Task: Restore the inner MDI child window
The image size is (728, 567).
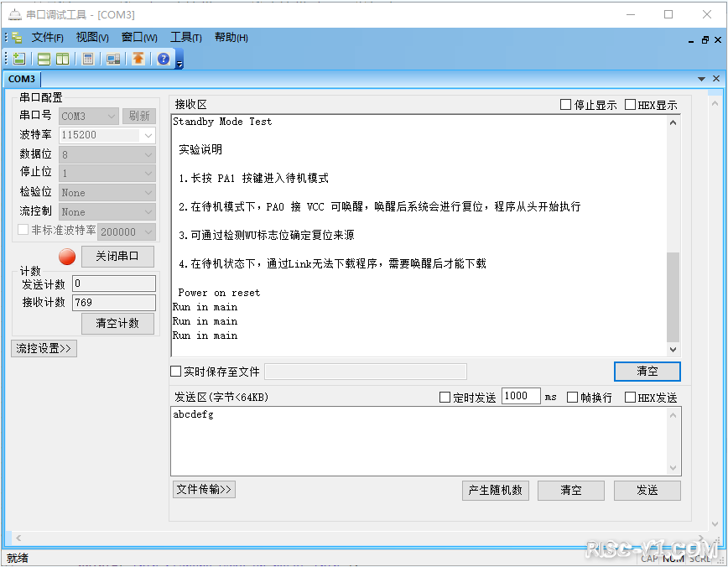Action: (705, 40)
